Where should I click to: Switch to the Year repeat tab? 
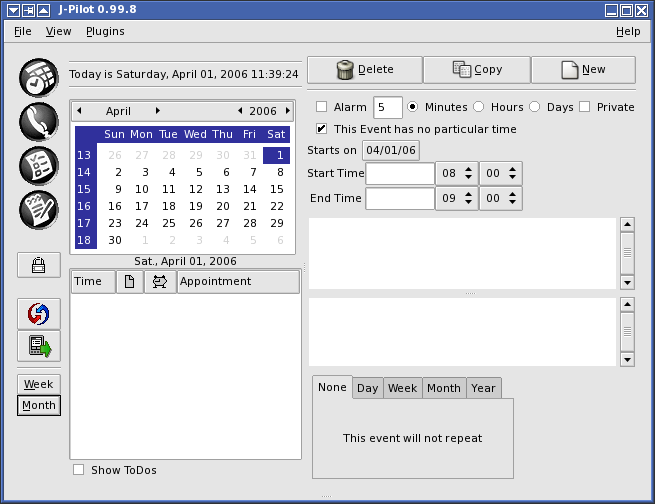[x=483, y=388]
